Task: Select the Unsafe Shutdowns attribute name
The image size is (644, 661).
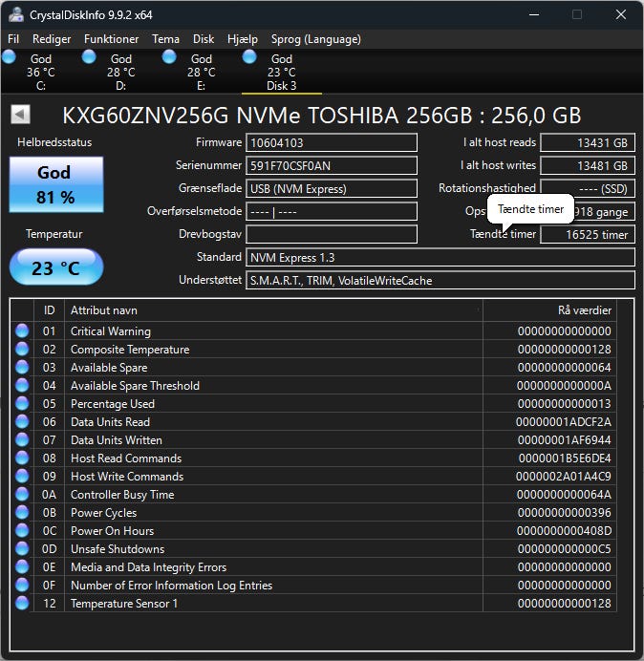Action: point(118,549)
